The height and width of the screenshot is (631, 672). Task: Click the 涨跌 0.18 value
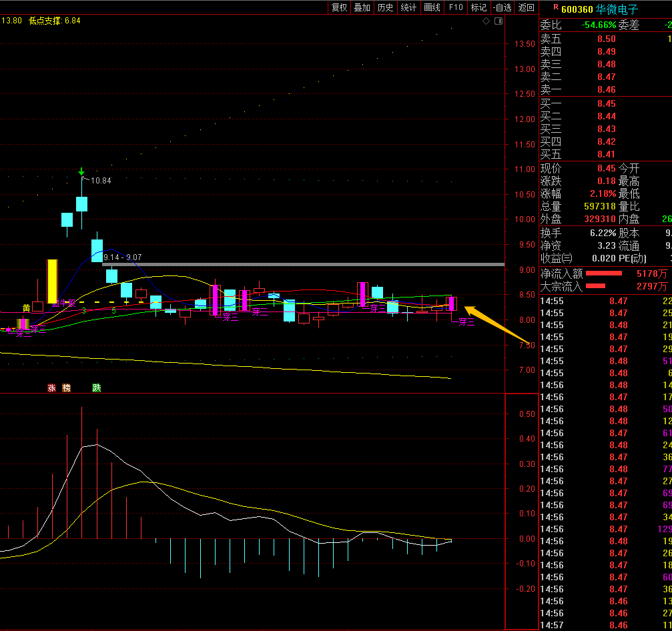coord(607,181)
